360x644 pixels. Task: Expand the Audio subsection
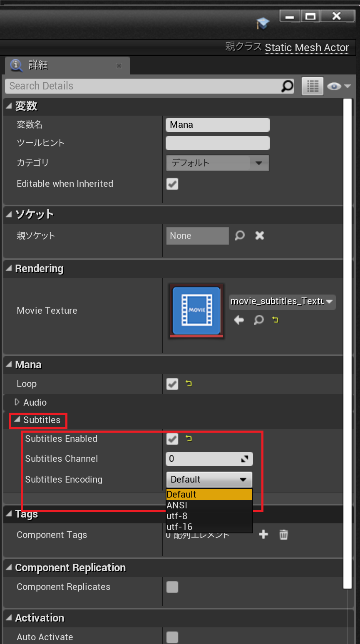[17, 402]
